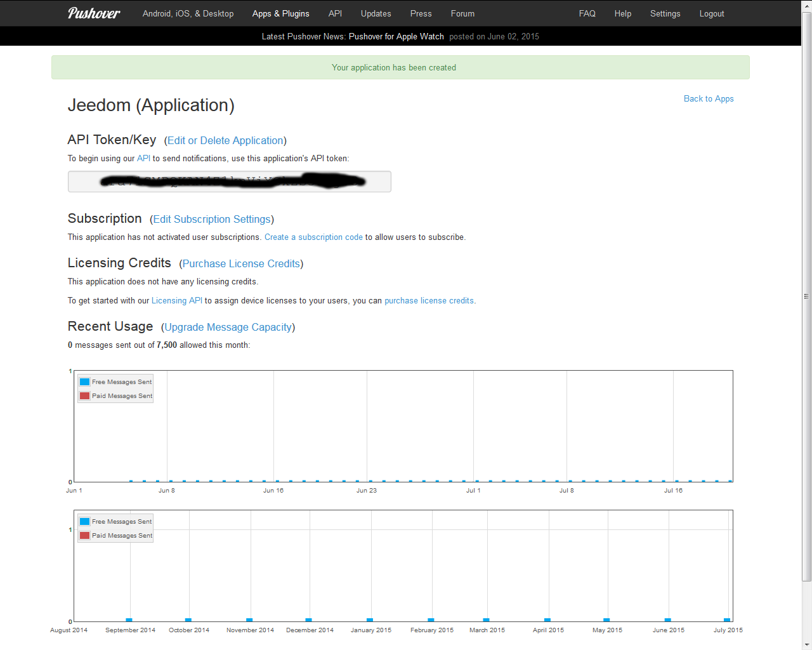
Task: Select the API token field
Action: click(230, 182)
